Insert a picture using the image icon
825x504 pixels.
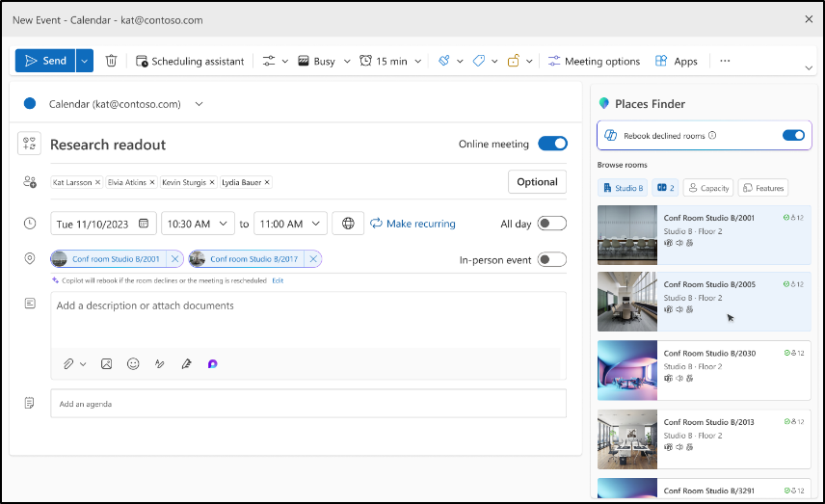point(106,364)
